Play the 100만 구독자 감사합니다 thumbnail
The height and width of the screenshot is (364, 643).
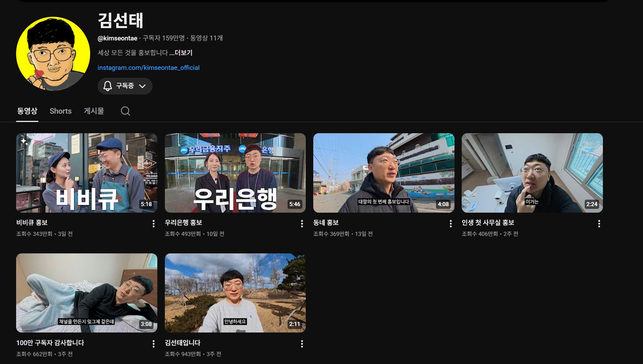[86, 293]
